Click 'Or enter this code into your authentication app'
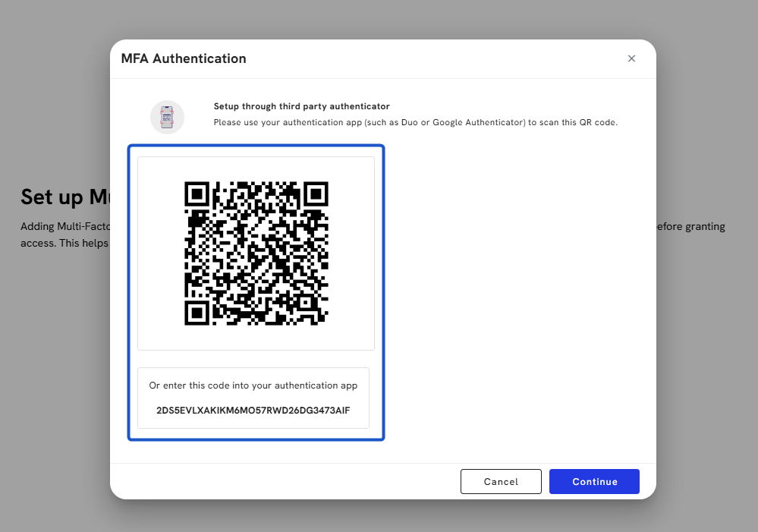The width and height of the screenshot is (758, 532). pyautogui.click(x=253, y=386)
